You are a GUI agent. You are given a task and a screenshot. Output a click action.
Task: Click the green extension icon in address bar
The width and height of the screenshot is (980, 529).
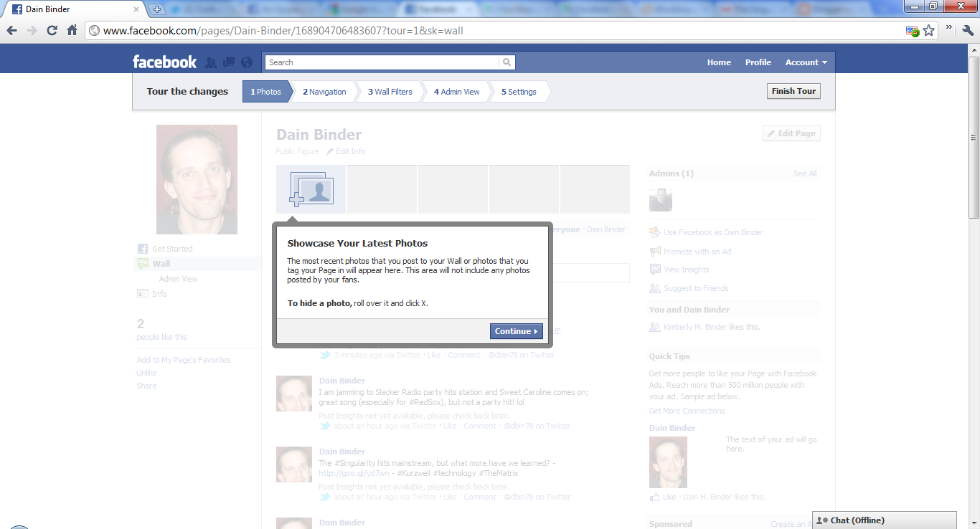pyautogui.click(x=912, y=31)
